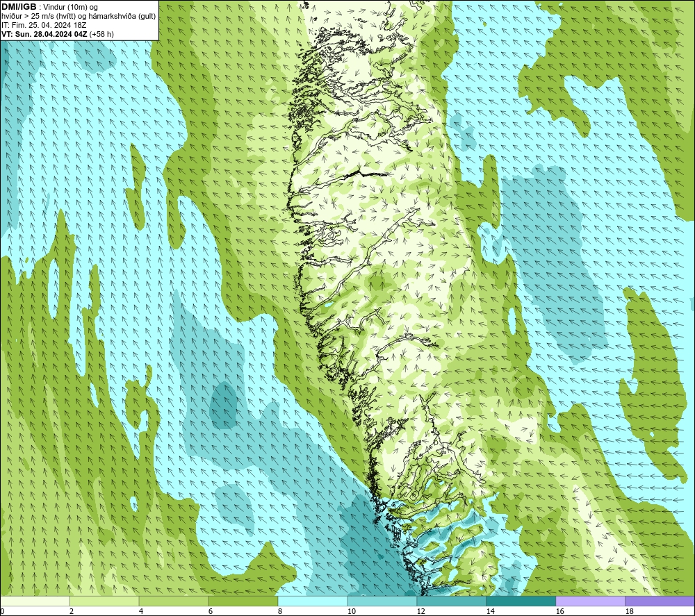Click the initial time 'IT: Fim. 25. 04. 2024 18Z'
Screen dimensions: 695x616
click(44, 25)
